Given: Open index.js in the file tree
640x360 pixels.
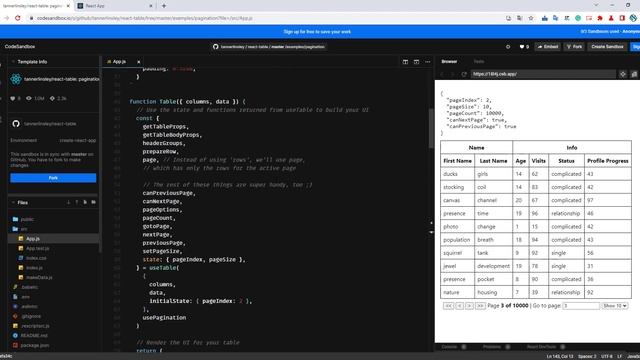Looking at the screenshot, I should [34, 268].
